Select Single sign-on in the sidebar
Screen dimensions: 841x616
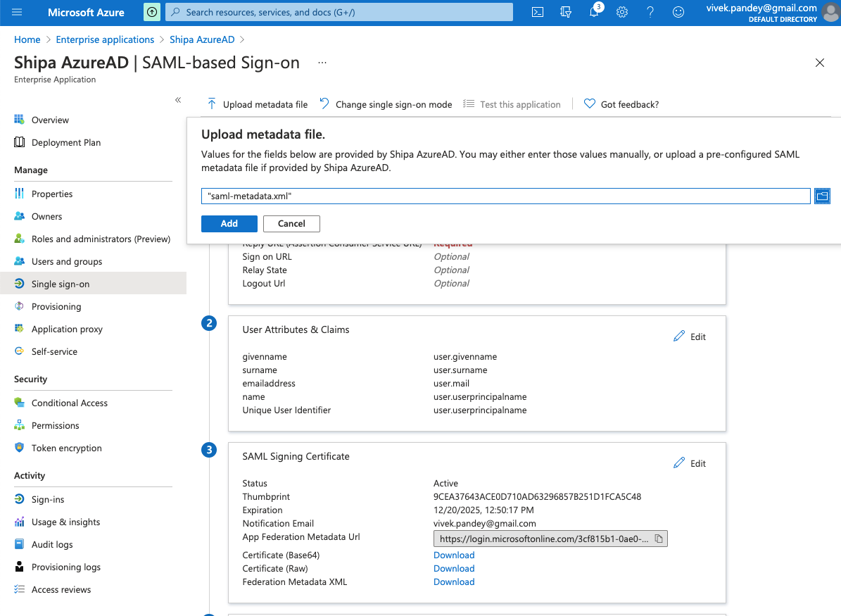click(94, 283)
